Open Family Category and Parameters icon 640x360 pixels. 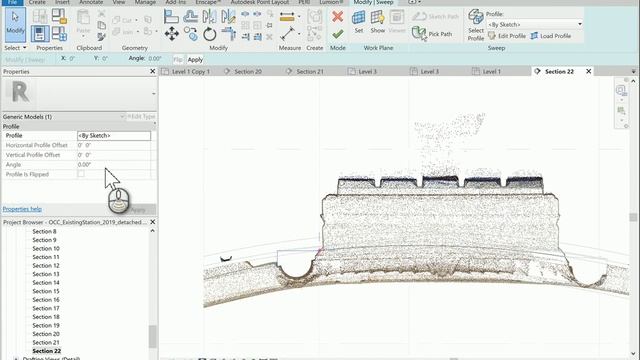click(x=60, y=16)
